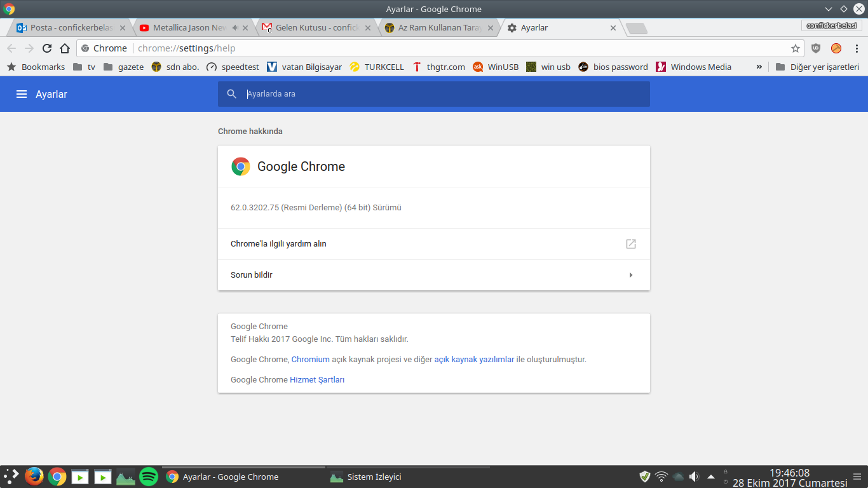Launch Firefox from the taskbar
This screenshot has width=868, height=488.
(x=34, y=477)
